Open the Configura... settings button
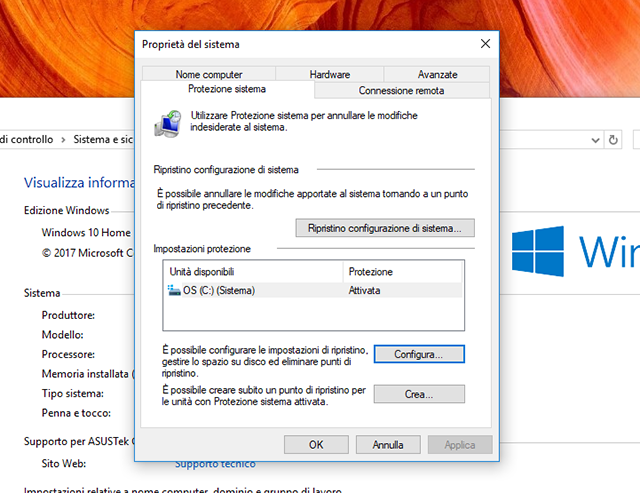Image resolution: width=640 pixels, height=493 pixels. [x=419, y=354]
